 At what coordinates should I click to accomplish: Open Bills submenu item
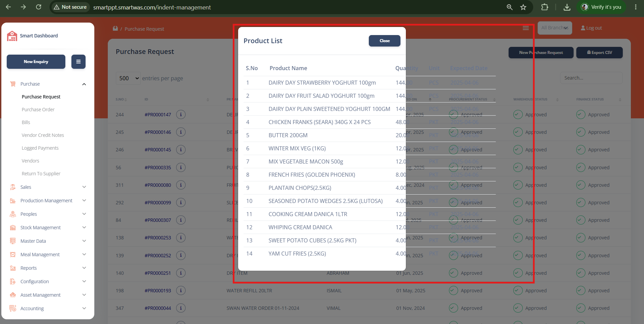[26, 122]
